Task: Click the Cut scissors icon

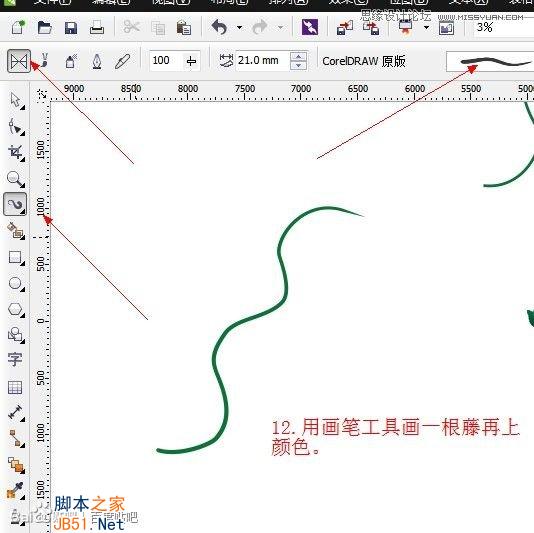Action: 131,27
